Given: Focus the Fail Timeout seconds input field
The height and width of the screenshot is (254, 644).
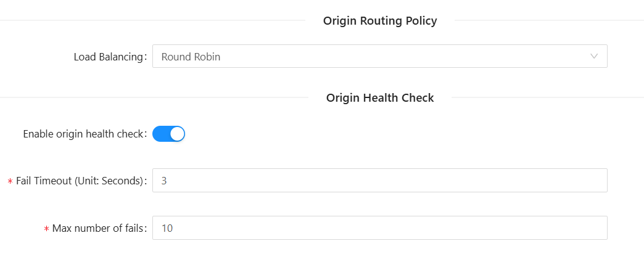Looking at the screenshot, I should pyautogui.click(x=379, y=181).
